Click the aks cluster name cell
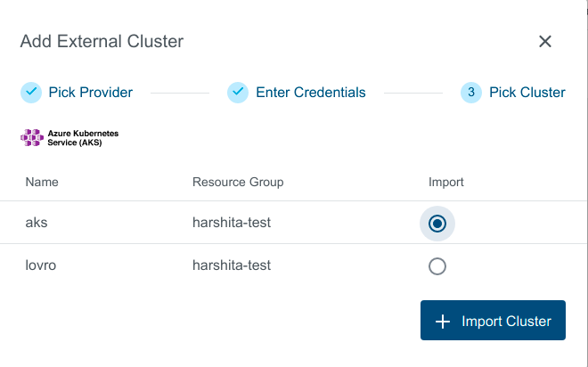 point(37,223)
